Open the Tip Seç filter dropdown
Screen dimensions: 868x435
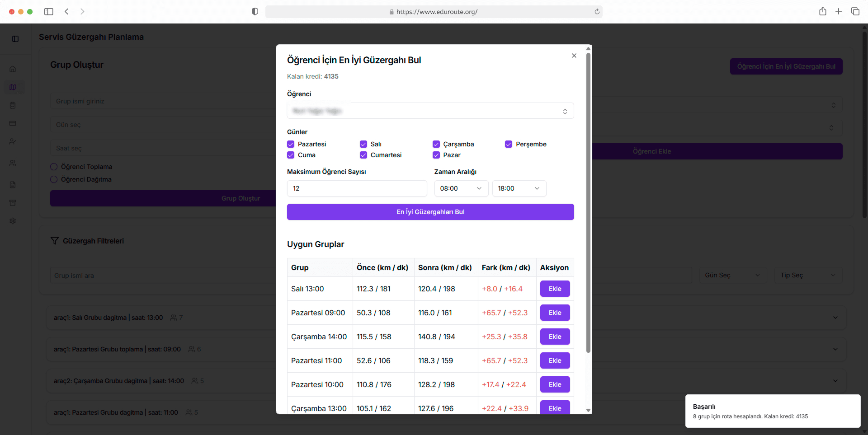pos(808,275)
